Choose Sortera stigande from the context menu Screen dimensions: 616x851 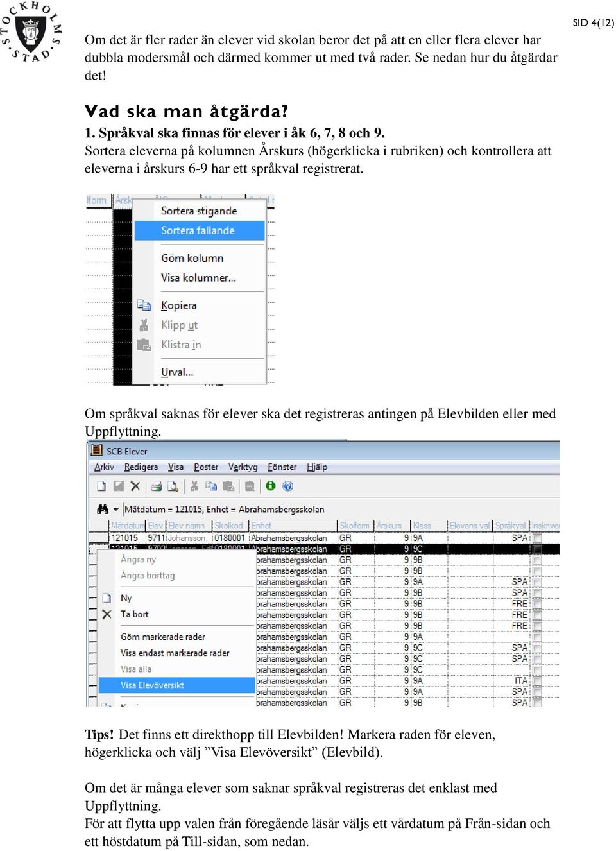199,211
